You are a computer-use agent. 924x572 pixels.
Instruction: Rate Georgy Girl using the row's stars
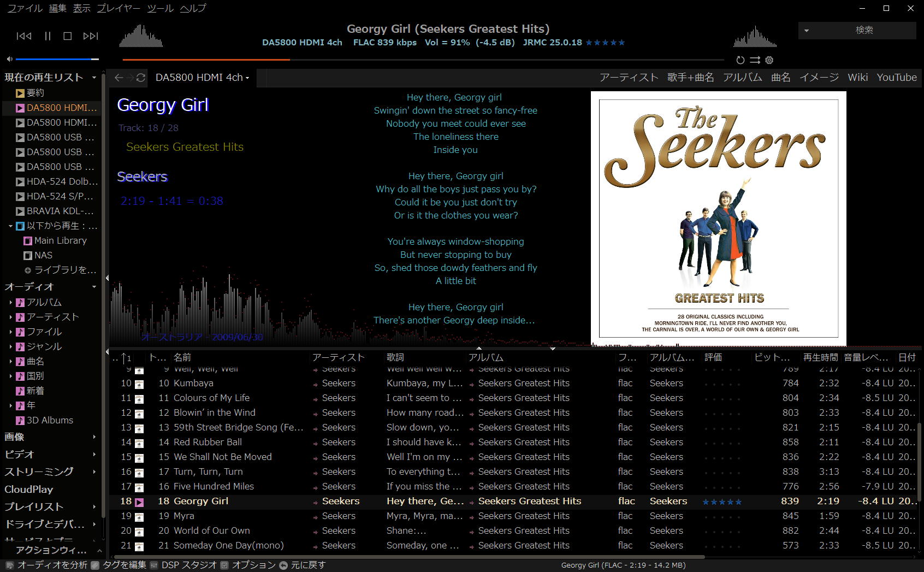(722, 502)
